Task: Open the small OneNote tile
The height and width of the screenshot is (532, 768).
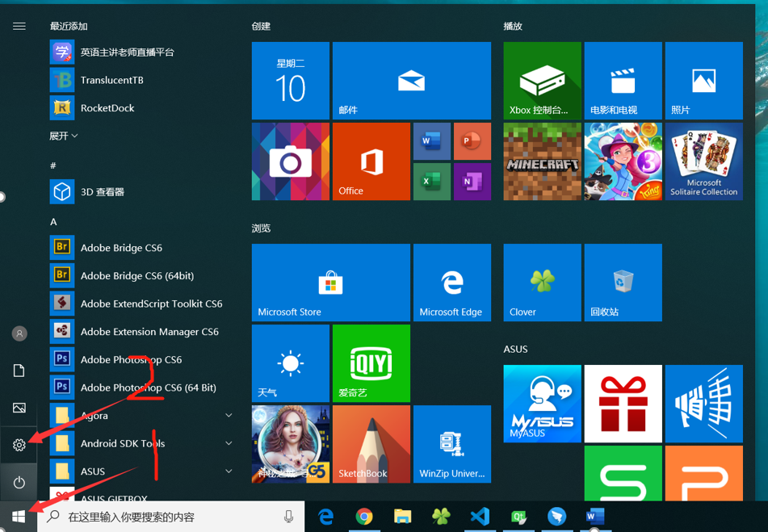Action: [x=472, y=182]
